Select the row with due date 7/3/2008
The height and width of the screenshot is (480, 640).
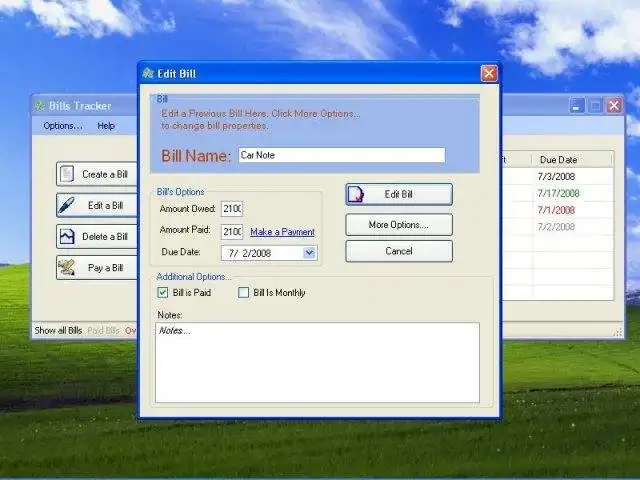click(x=557, y=177)
